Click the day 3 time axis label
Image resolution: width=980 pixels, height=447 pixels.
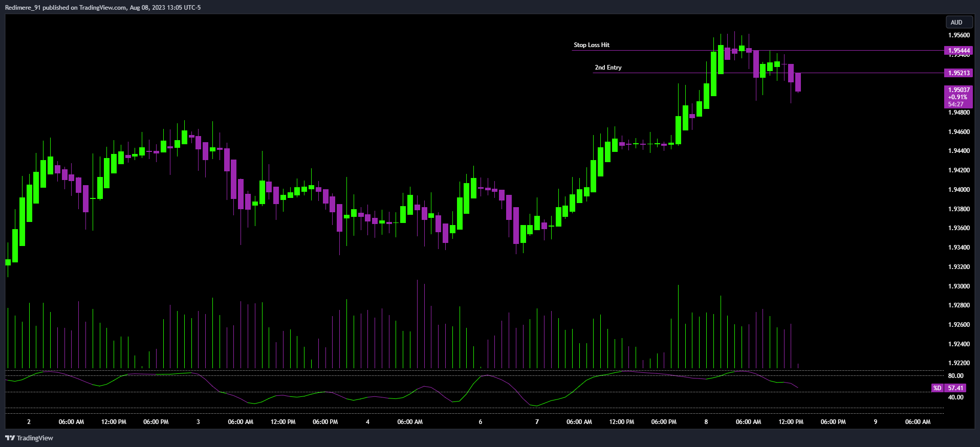click(198, 422)
